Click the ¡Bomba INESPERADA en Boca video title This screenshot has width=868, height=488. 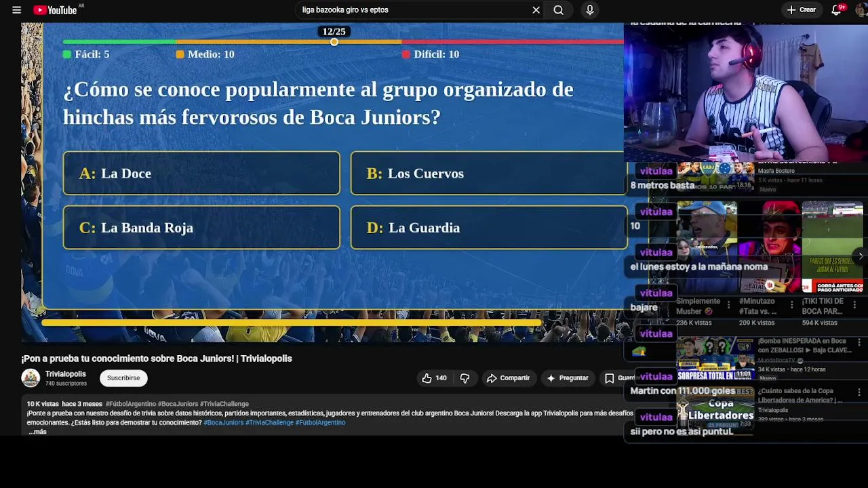(805, 346)
